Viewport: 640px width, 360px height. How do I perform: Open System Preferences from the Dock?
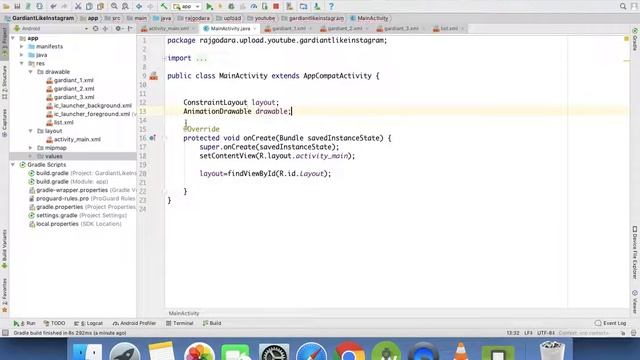point(274,351)
